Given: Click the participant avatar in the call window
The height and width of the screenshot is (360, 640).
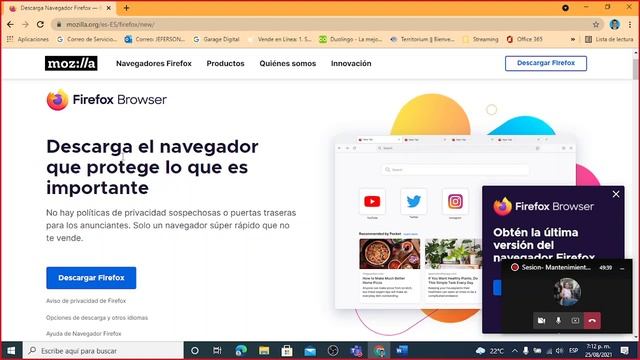Looking at the screenshot, I should point(567,291).
